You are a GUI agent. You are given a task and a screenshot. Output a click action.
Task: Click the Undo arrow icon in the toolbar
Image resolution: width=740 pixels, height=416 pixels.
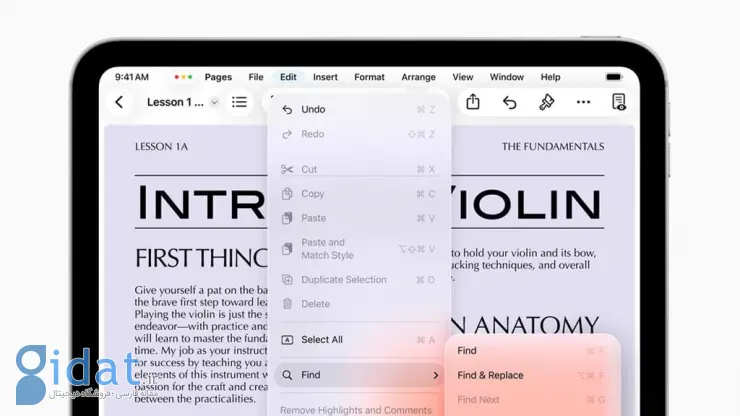pyautogui.click(x=510, y=102)
